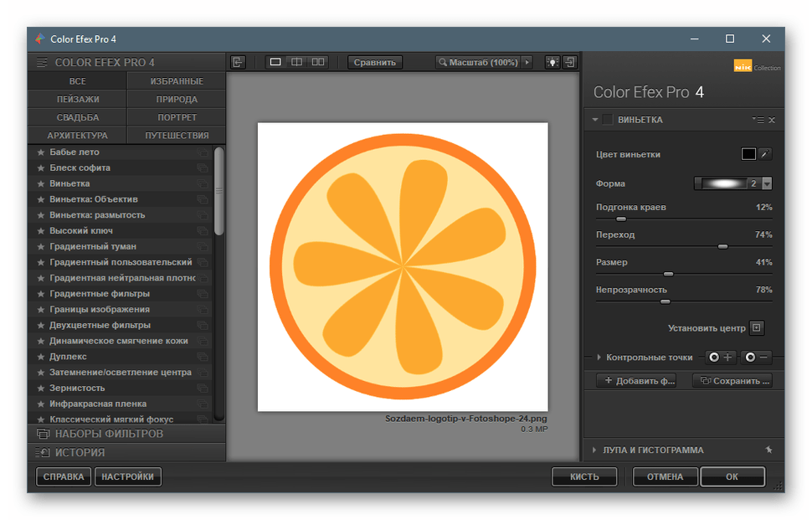Screen dimensions: 812x520
Task: Click the pin star in ЛУПА И ГИСТОГРАММА header
Action: (769, 450)
